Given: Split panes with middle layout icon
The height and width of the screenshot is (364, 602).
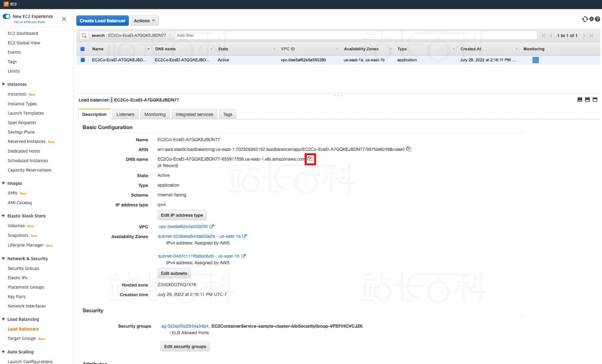Looking at the screenshot, I should click(x=587, y=100).
